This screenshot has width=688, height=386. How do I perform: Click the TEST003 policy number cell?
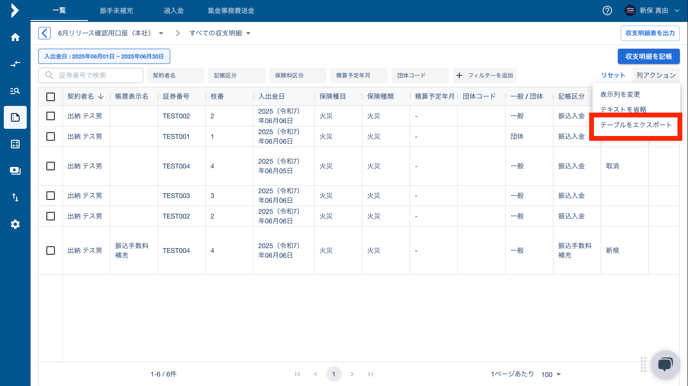(x=176, y=195)
